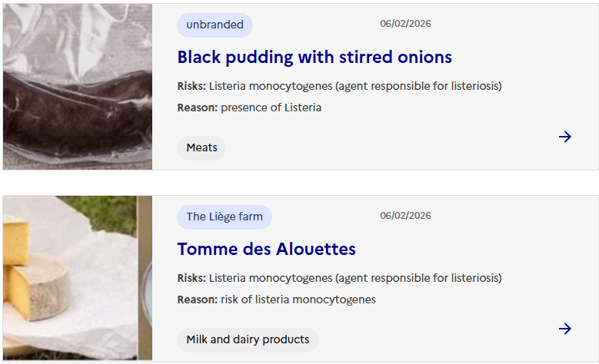Image resolution: width=599 pixels, height=364 pixels.
Task: Click the black pudding product photo
Action: [x=78, y=87]
